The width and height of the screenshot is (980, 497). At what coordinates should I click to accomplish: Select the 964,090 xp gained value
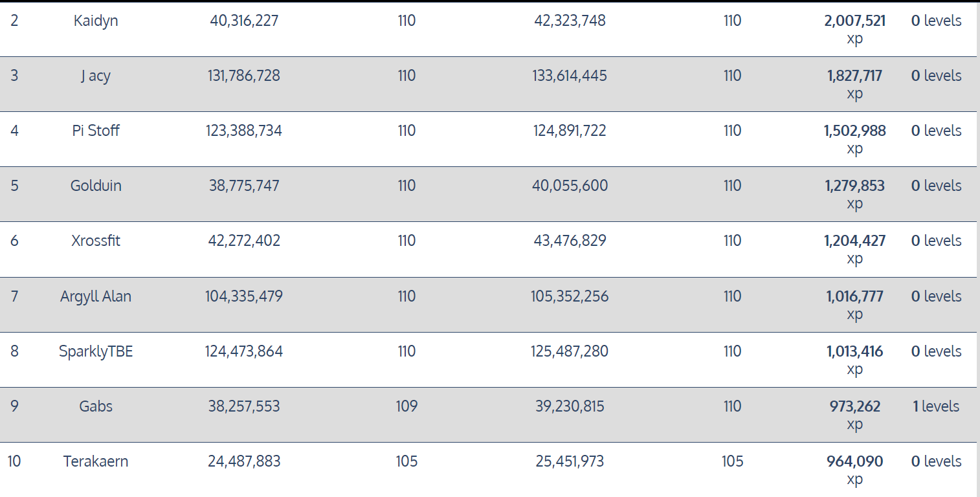pyautogui.click(x=854, y=461)
